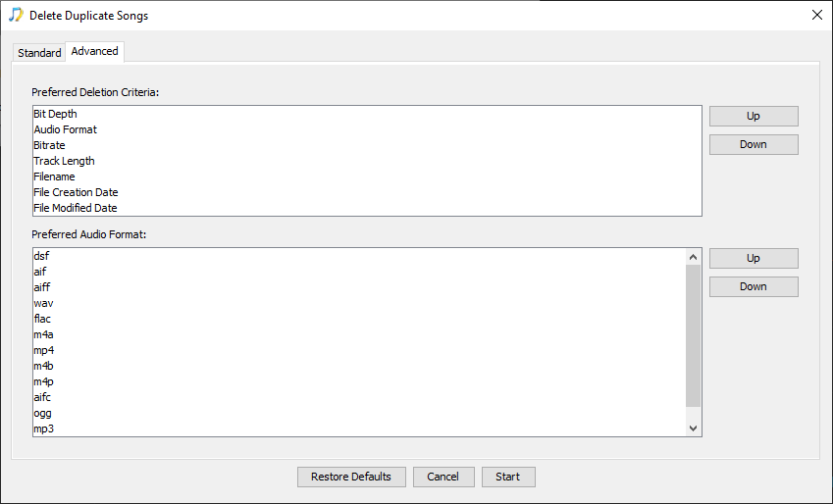Switch to the Standard tab
Screen dimensions: 833x504
(x=39, y=53)
